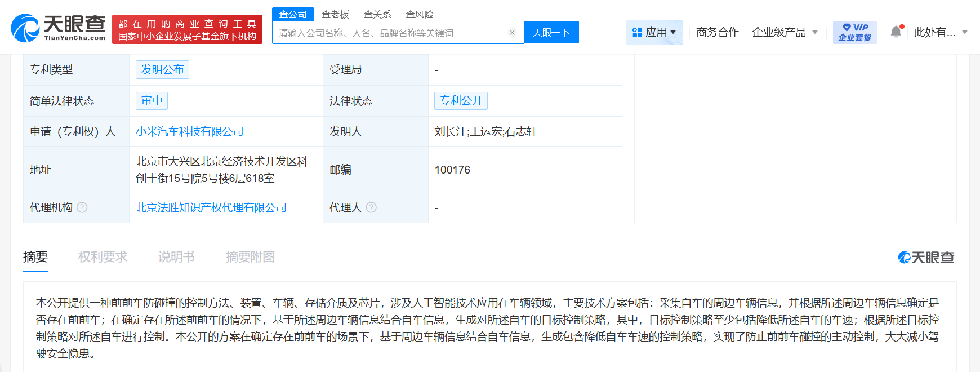Open the user account dropdown 此处有...

941,32
